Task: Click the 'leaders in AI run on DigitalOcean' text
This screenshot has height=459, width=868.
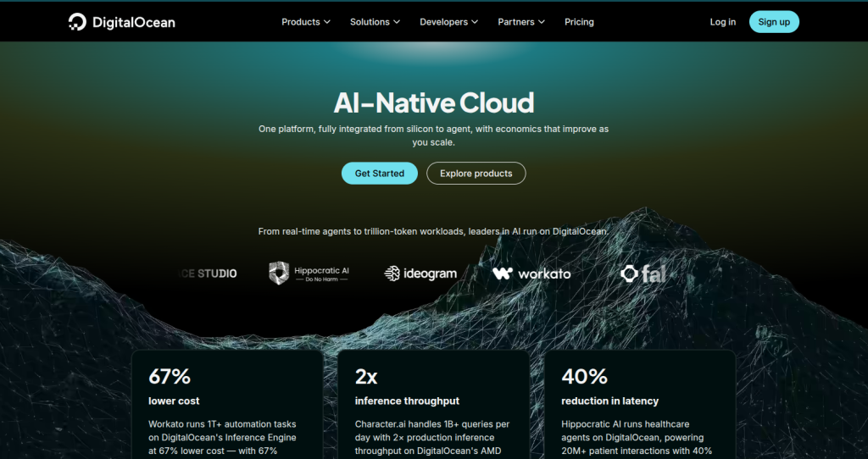Action: click(x=538, y=231)
